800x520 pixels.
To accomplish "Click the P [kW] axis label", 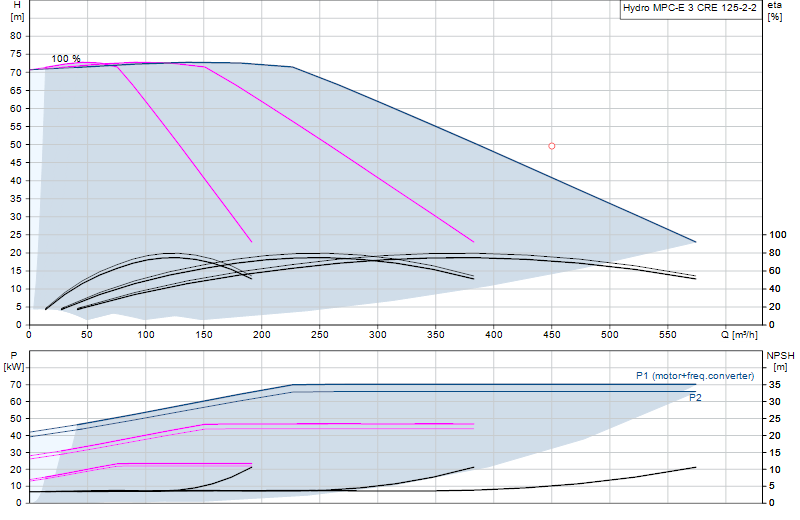I will tap(14, 361).
